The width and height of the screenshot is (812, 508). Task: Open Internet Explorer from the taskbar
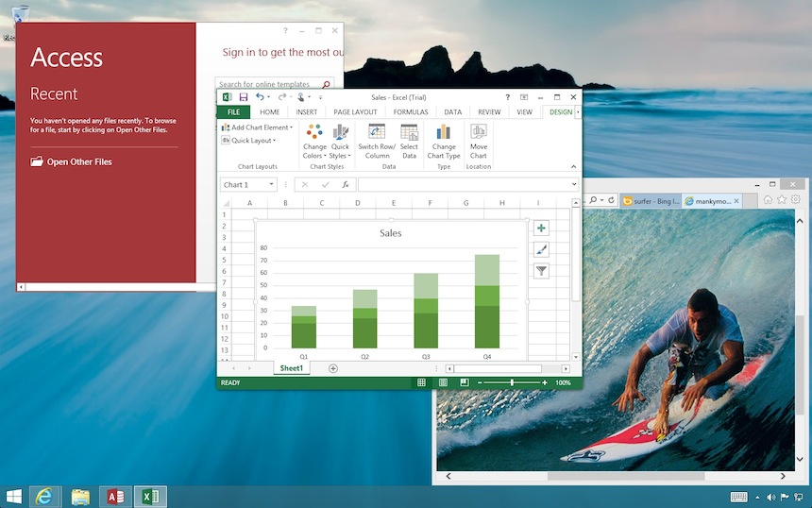pos(44,497)
